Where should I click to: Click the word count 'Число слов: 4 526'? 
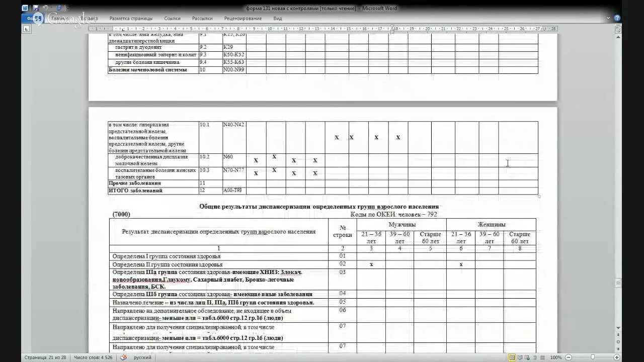pyautogui.click(x=94, y=357)
